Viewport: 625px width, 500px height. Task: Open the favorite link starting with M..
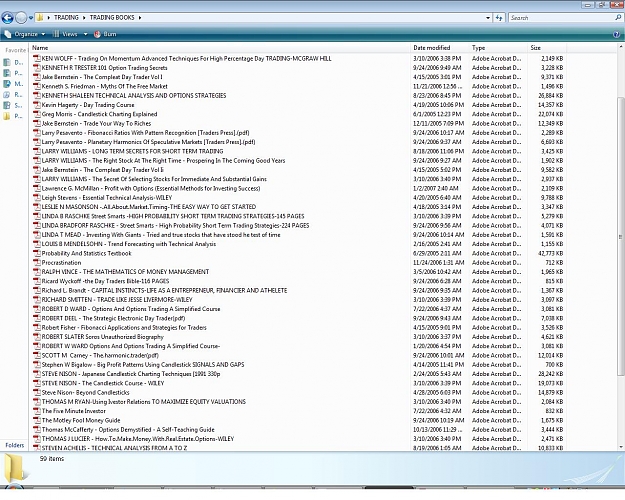coord(13,84)
